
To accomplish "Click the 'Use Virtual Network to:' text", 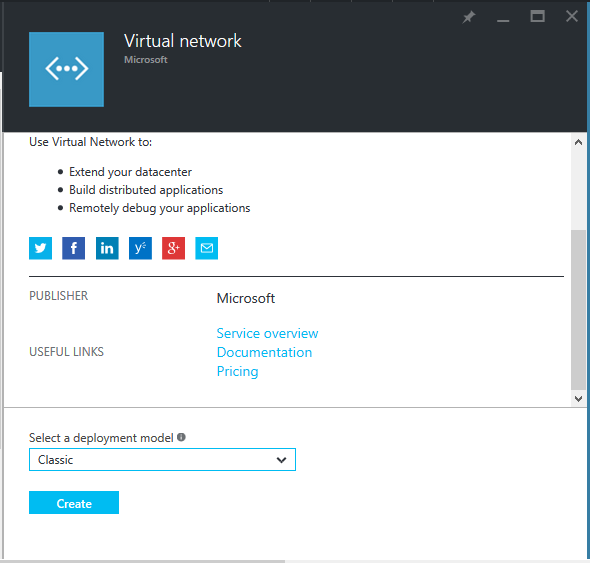I will pyautogui.click(x=91, y=142).
